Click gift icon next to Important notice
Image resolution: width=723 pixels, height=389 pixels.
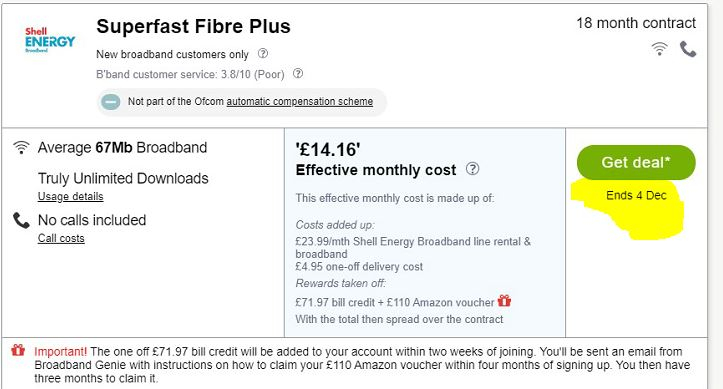coord(18,350)
